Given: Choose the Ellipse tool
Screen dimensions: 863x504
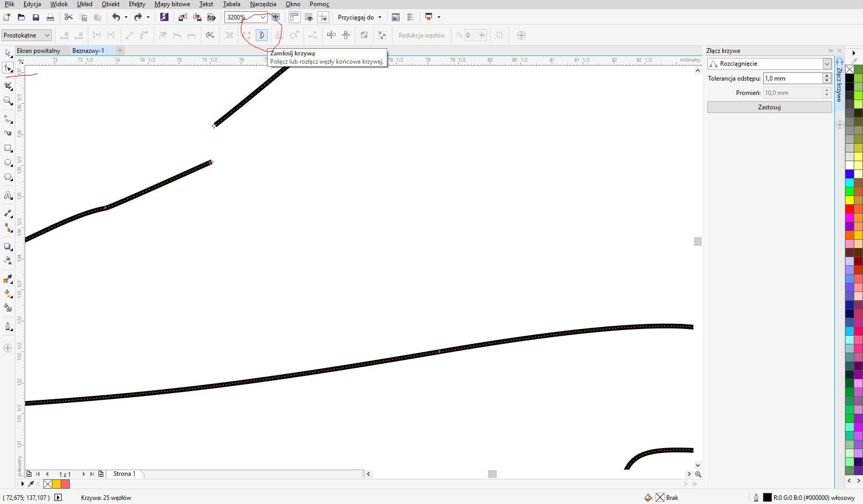Looking at the screenshot, I should tap(8, 163).
